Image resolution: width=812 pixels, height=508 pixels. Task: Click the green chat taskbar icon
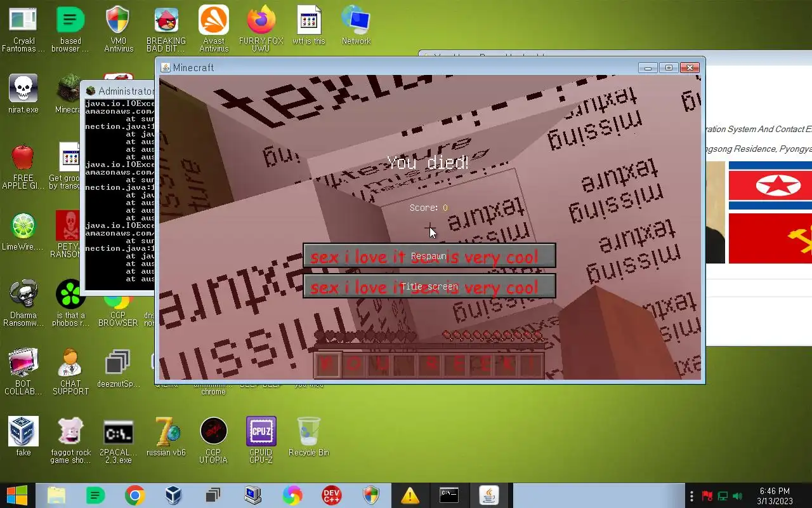(95, 495)
